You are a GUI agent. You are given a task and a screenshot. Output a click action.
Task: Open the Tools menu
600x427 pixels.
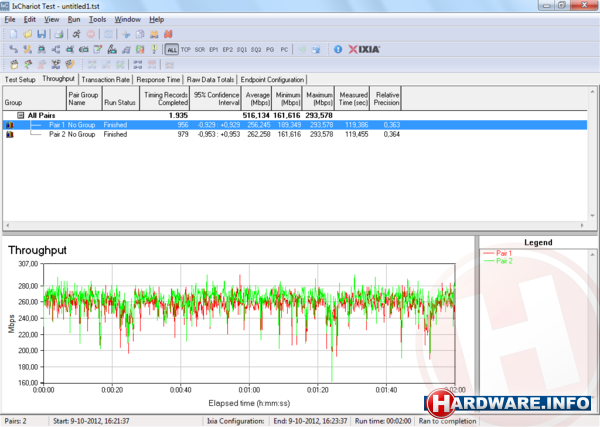point(97,19)
